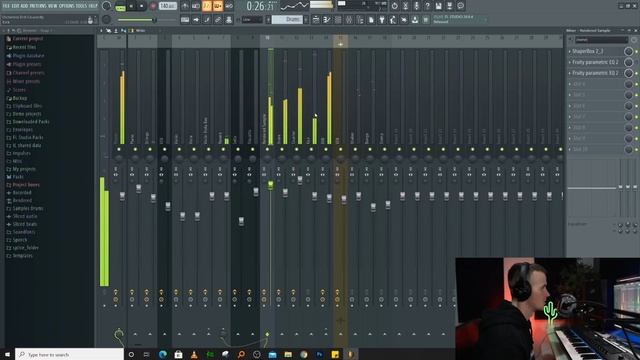Image resolution: width=640 pixels, height=360 pixels.
Task: Expand ShaperBox 2_3 effect slot arrow
Action: coord(570,51)
